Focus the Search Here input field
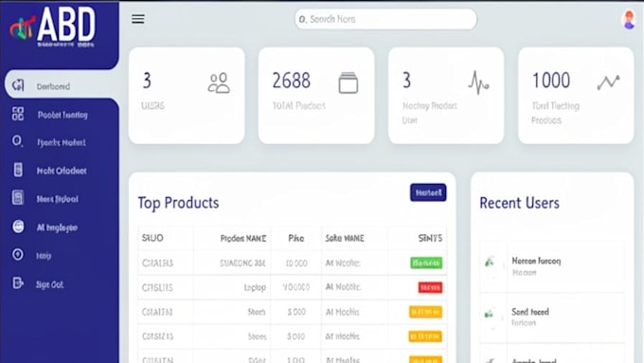This screenshot has height=363, width=644. point(385,19)
